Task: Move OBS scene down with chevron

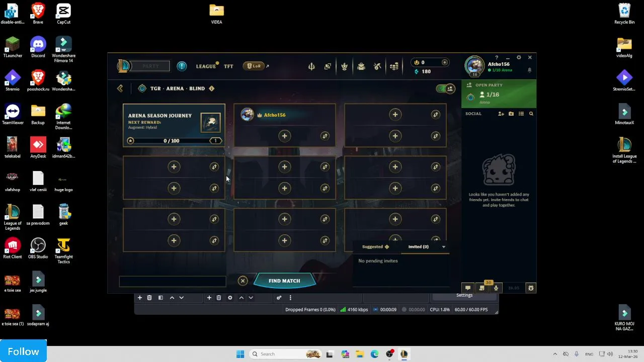Action: 182,298
